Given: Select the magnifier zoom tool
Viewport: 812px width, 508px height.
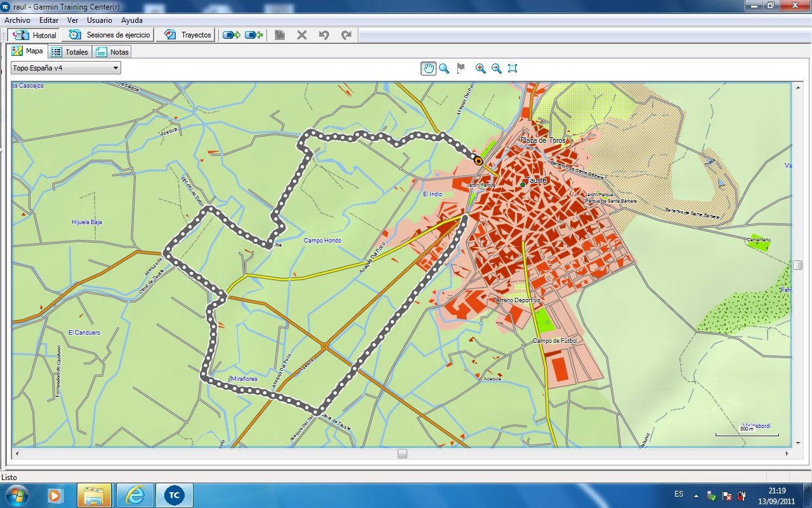Looking at the screenshot, I should pyautogui.click(x=444, y=69).
